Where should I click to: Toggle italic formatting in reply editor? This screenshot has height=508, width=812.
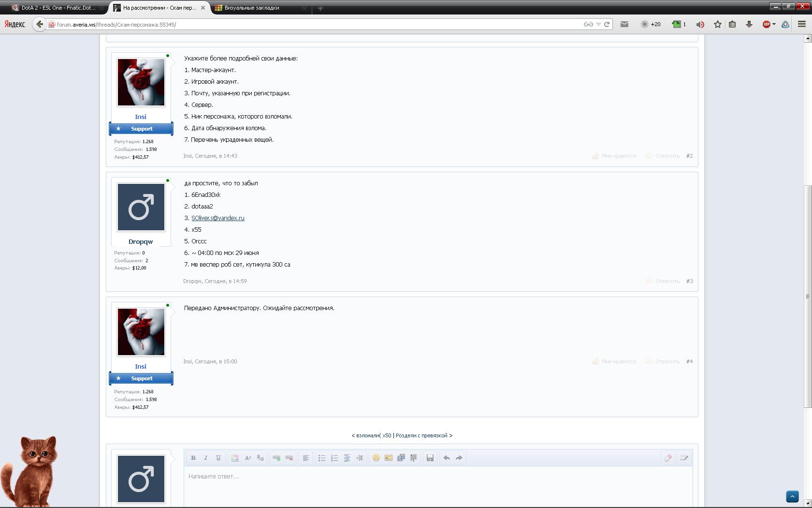[x=205, y=458]
